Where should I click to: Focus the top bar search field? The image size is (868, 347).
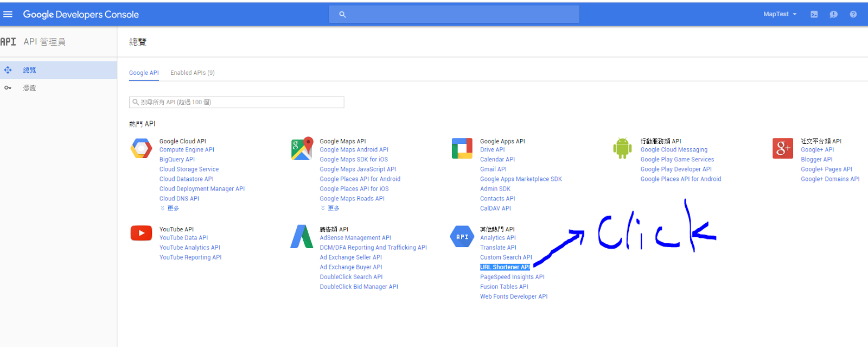pyautogui.click(x=454, y=15)
